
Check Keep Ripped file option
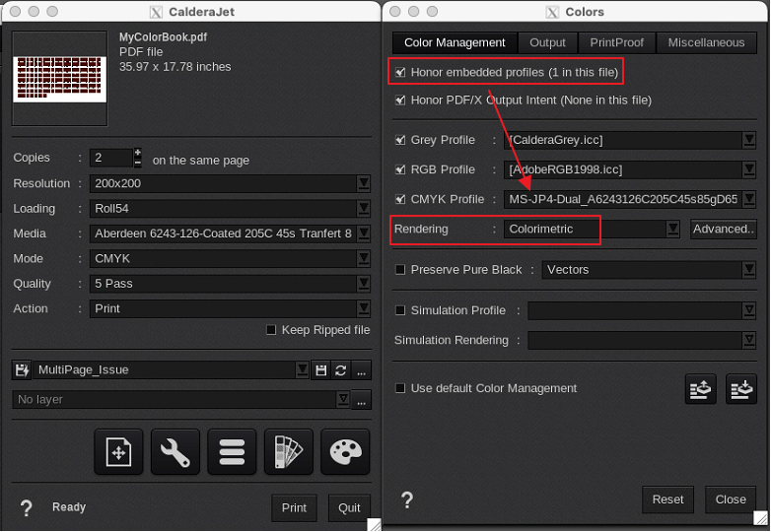click(x=271, y=330)
